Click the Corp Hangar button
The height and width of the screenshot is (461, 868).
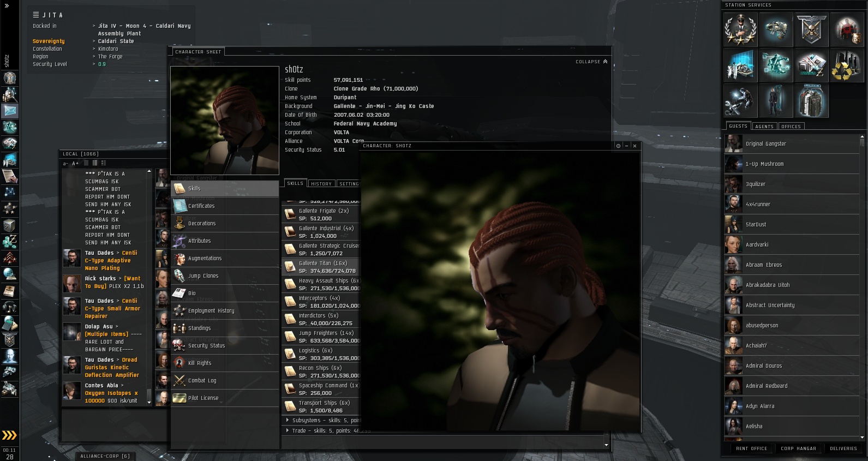pos(798,448)
